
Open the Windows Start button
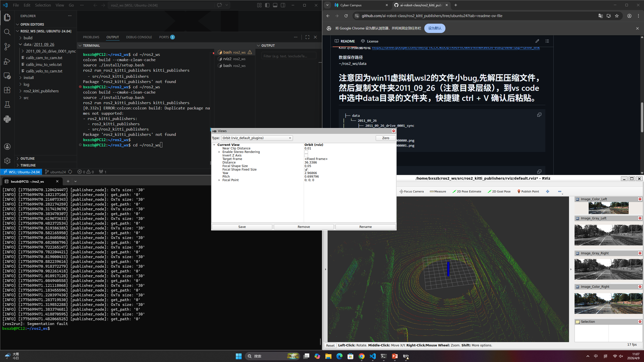pyautogui.click(x=239, y=356)
